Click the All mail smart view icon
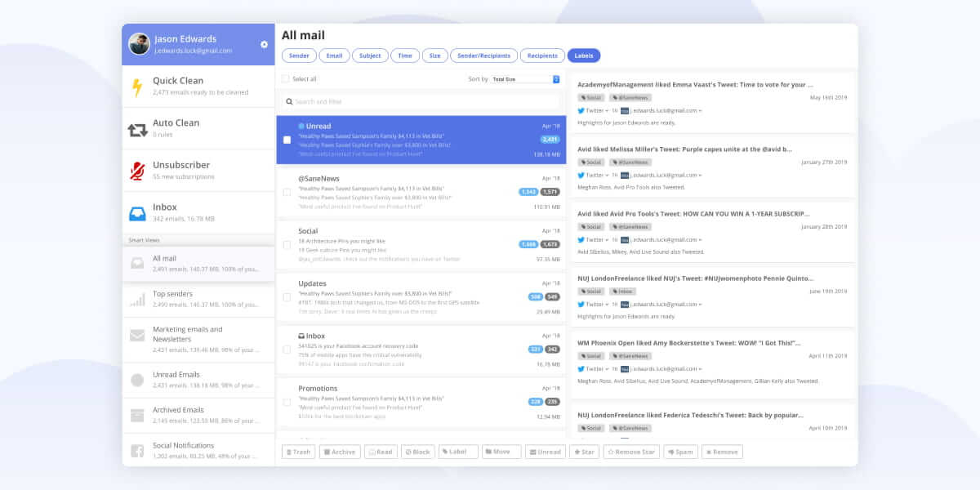The height and width of the screenshot is (490, 980). coord(137,263)
